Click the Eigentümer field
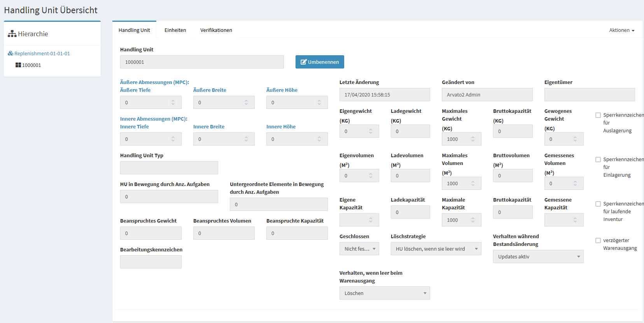 pyautogui.click(x=590, y=95)
